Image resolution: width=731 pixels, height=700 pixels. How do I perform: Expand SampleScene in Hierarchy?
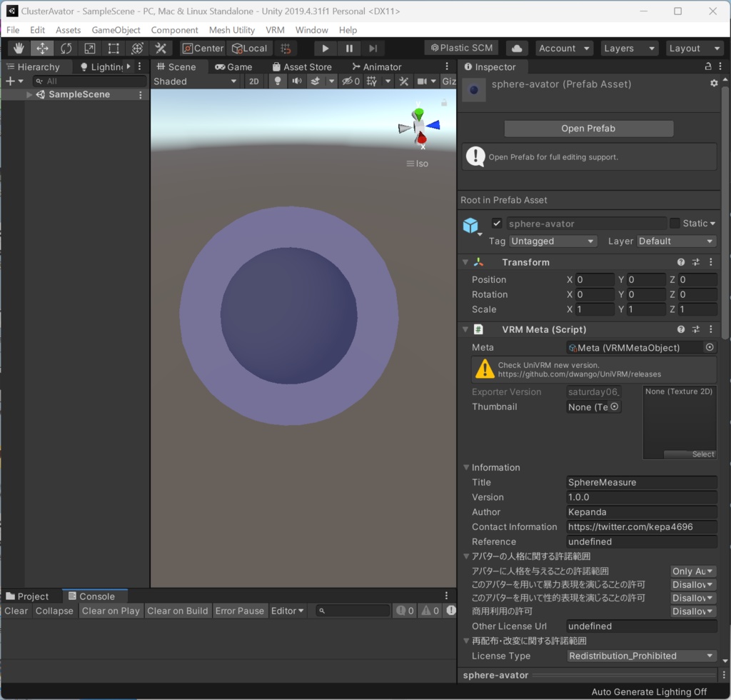(29, 95)
